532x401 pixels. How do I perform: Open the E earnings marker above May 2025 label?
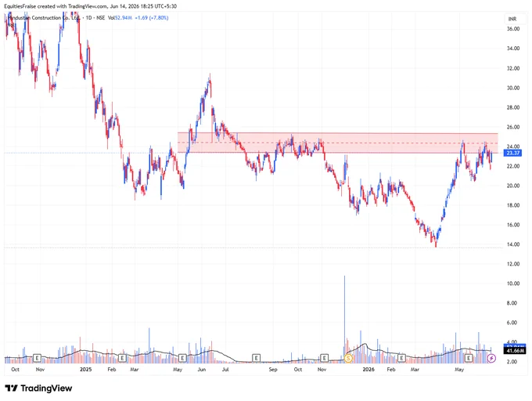[182, 358]
